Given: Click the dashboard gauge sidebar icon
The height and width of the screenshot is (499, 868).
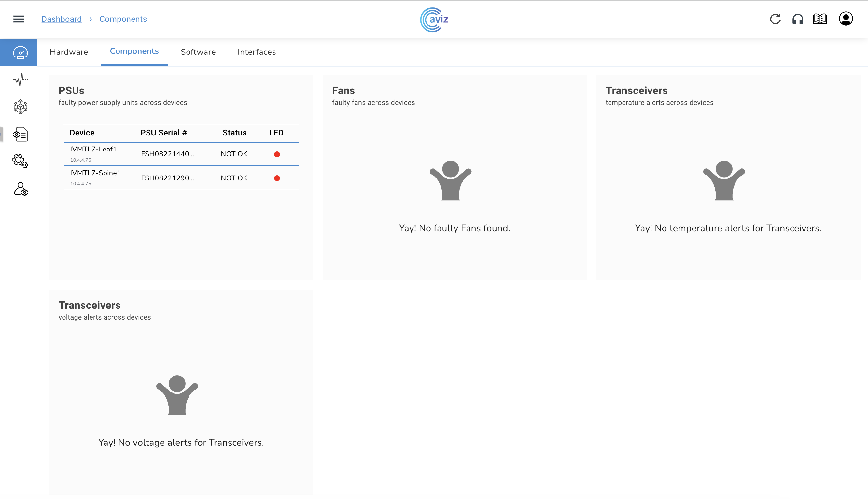Looking at the screenshot, I should click(20, 52).
